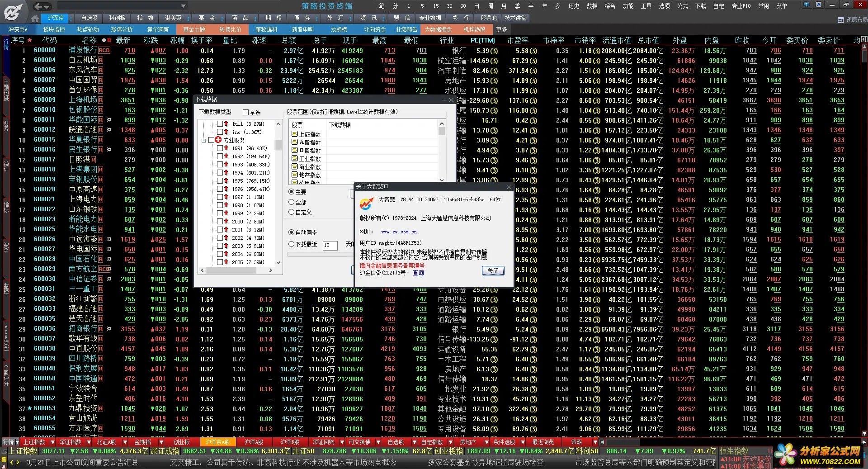
Task: Click the stock range list vertical scrollbar thumb
Action: [442, 131]
